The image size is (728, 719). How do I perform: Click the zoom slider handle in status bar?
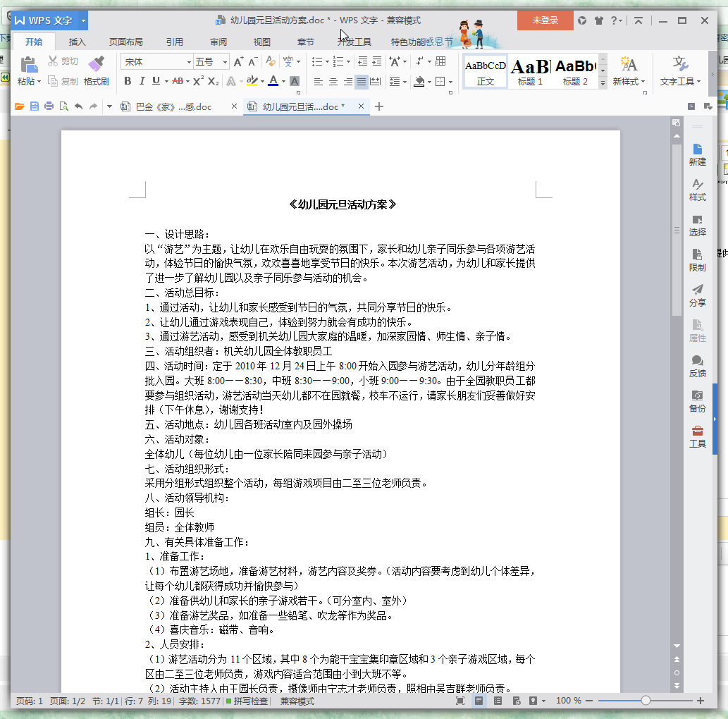pyautogui.click(x=646, y=701)
